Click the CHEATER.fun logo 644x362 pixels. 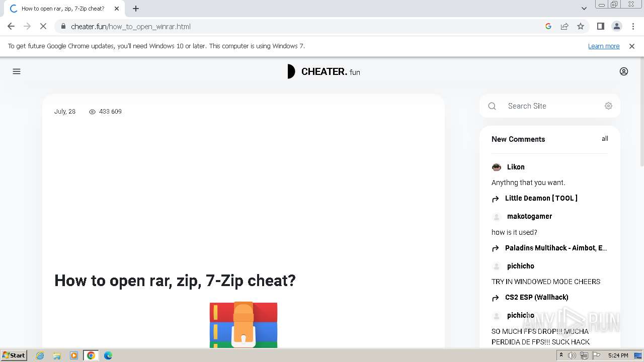pyautogui.click(x=324, y=71)
